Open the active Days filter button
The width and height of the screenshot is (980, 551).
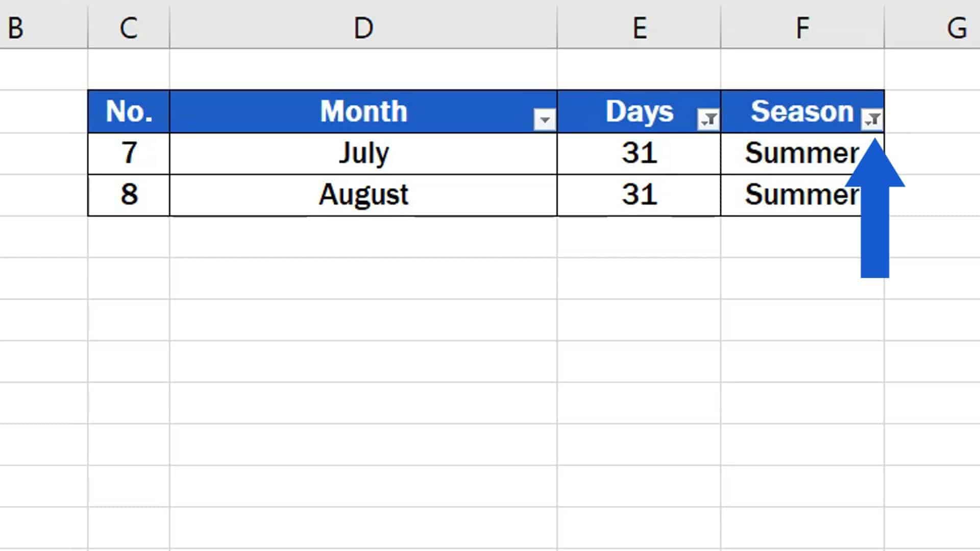coord(708,120)
